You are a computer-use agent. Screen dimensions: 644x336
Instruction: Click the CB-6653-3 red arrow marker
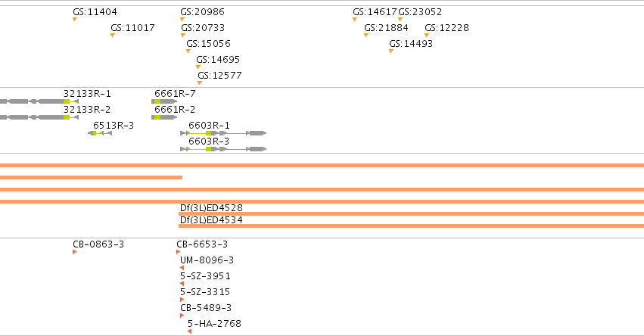coord(179,252)
